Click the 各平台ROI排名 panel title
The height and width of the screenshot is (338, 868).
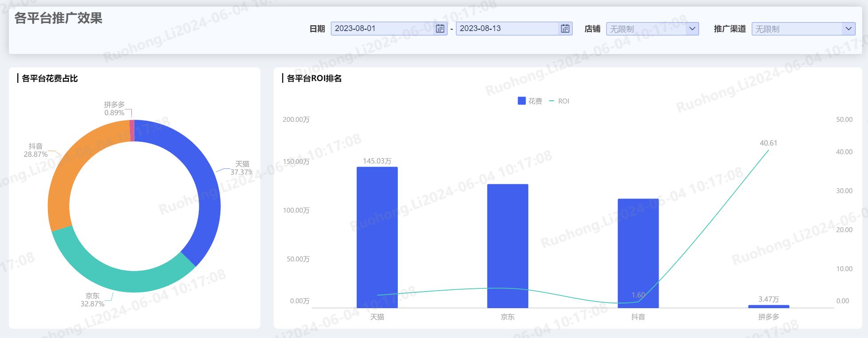tap(314, 78)
